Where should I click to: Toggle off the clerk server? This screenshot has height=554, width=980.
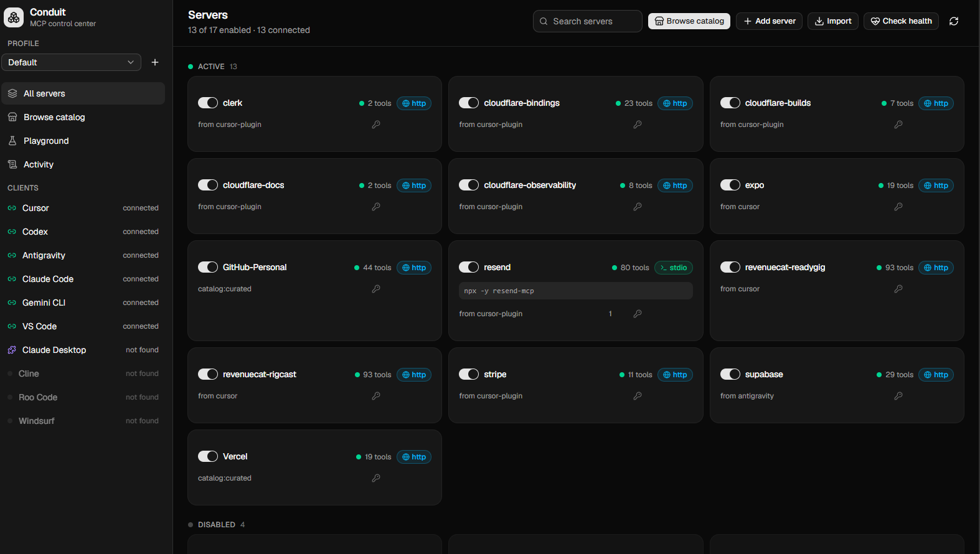[x=208, y=103]
